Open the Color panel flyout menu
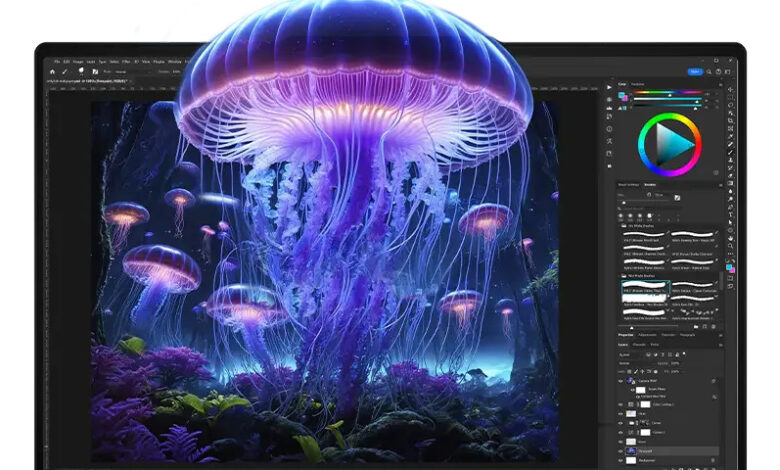This screenshot has width=780, height=470. pyautogui.click(x=721, y=85)
